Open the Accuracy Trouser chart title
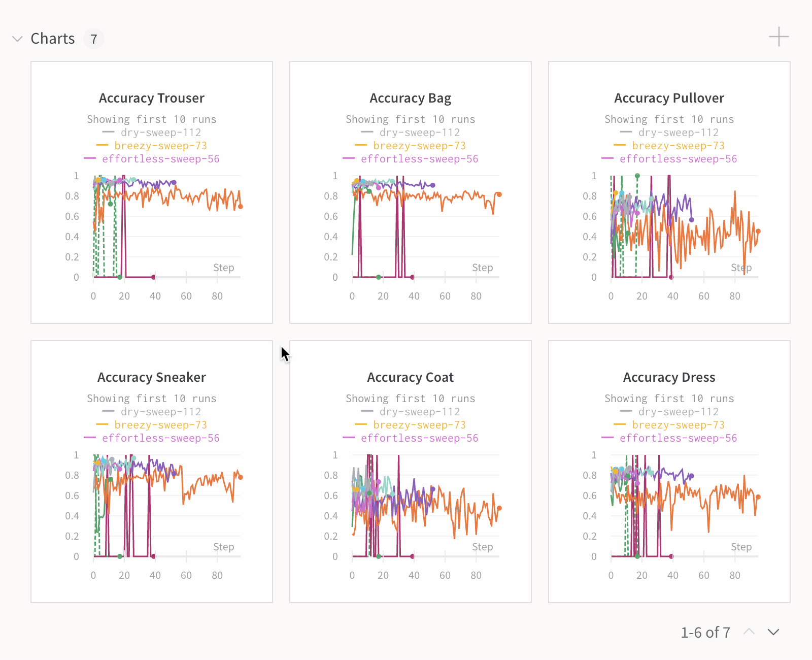The image size is (812, 660). pyautogui.click(x=152, y=98)
